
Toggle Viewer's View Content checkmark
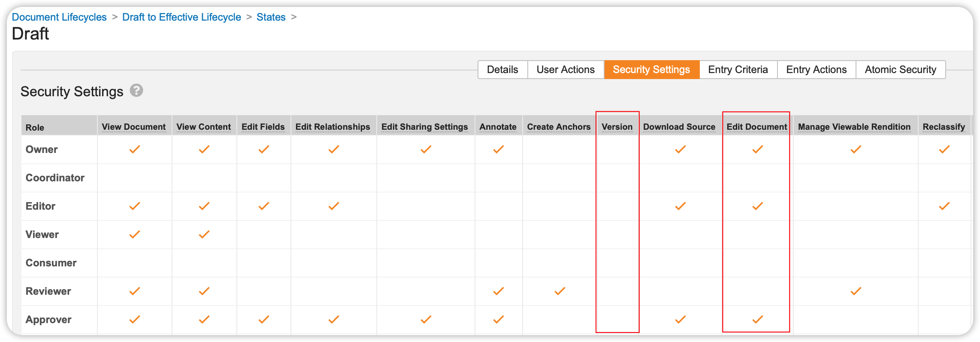coord(204,235)
